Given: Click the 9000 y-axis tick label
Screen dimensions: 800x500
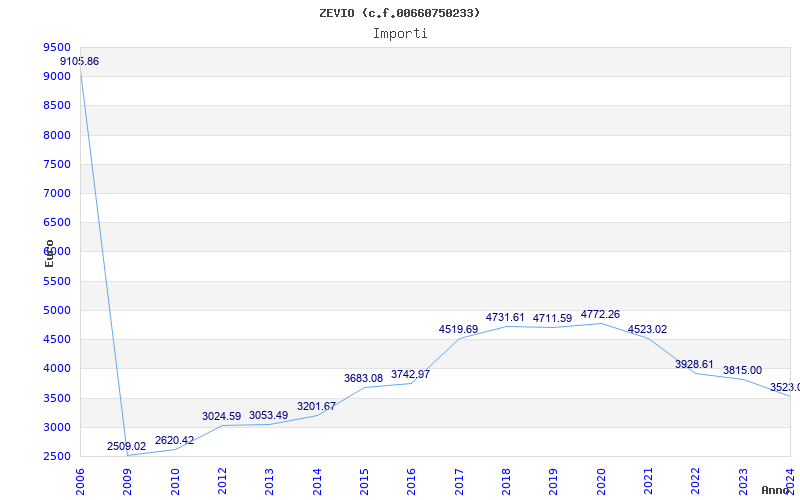Looking at the screenshot, I should click(57, 77).
